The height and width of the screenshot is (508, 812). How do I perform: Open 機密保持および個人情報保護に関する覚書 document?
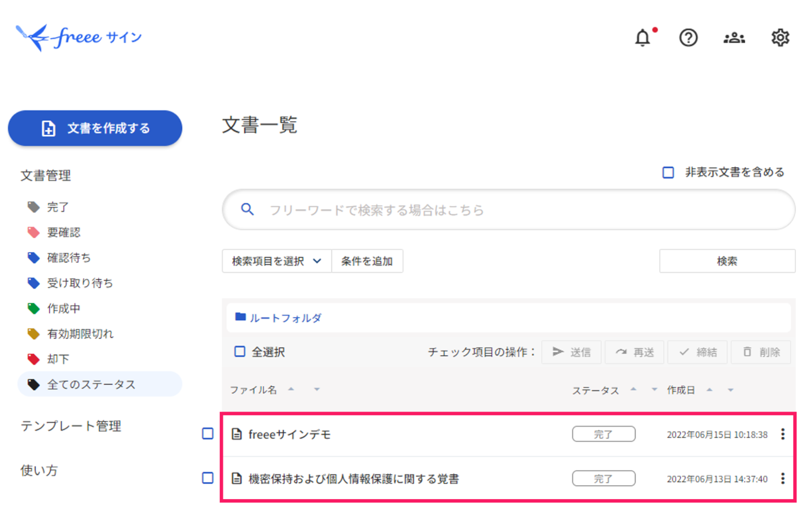[354, 479]
